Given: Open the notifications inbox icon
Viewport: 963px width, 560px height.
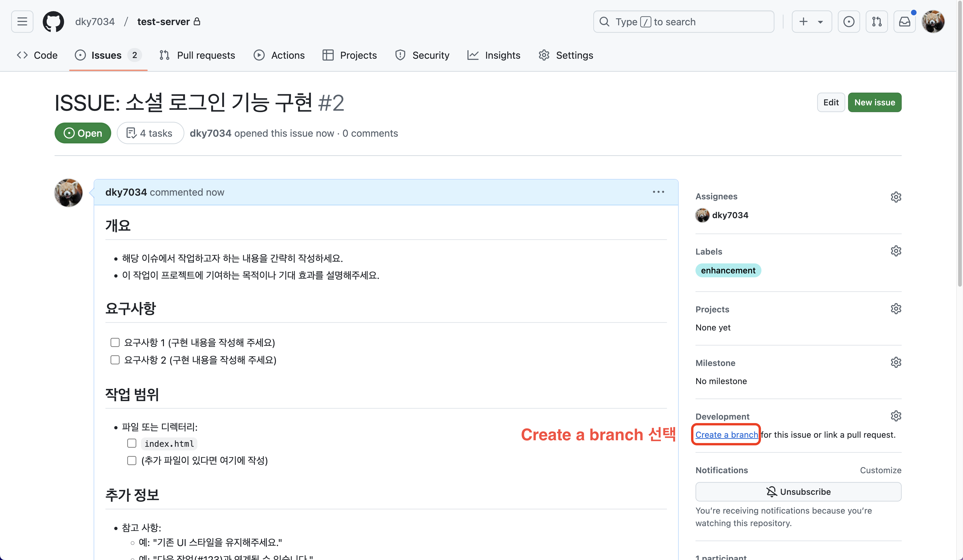Looking at the screenshot, I should pyautogui.click(x=904, y=22).
